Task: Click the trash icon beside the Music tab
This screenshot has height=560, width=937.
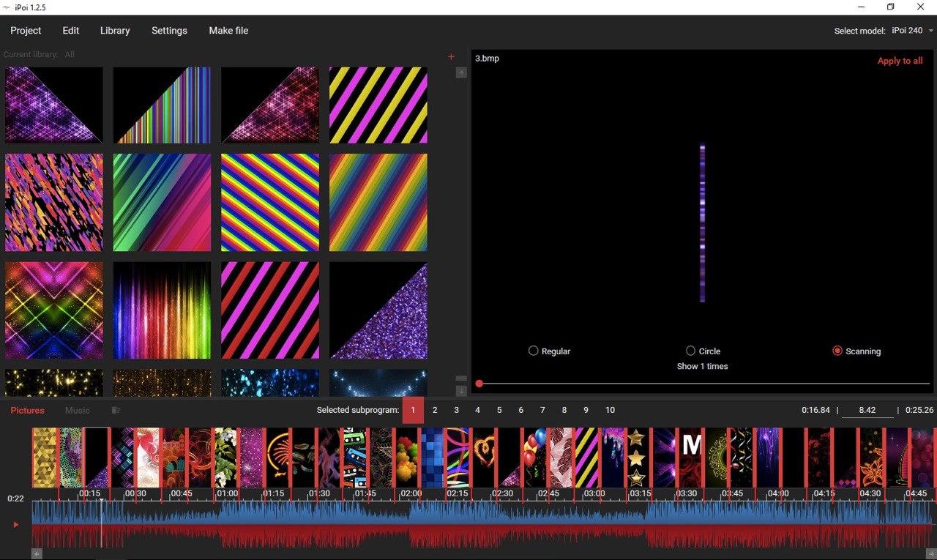Action: [116, 411]
